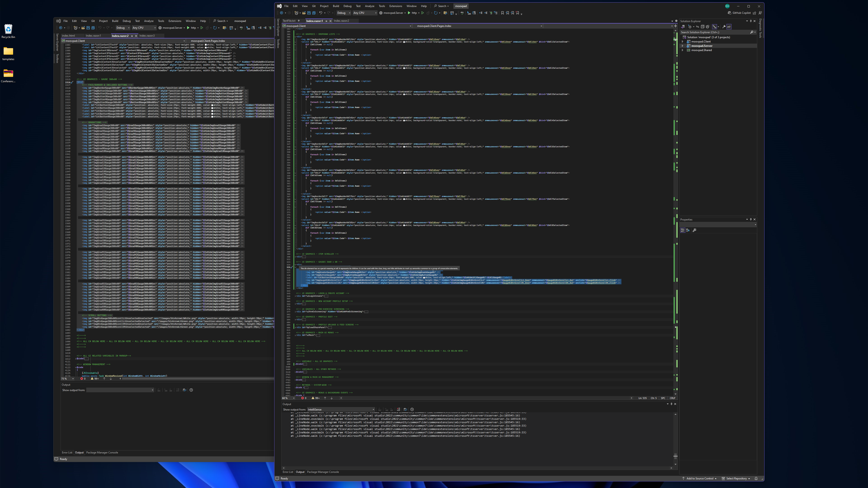Toggle pin on Index.razor:2 tab in back window
This screenshot has height=488, width=868.
(132, 36)
